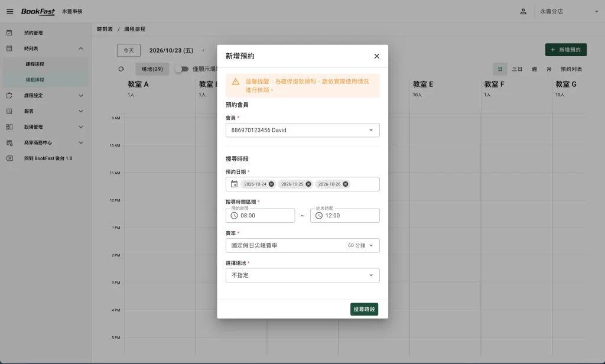The image size is (605, 364).
Task: Switch to the 月 month view
Action: 549,69
